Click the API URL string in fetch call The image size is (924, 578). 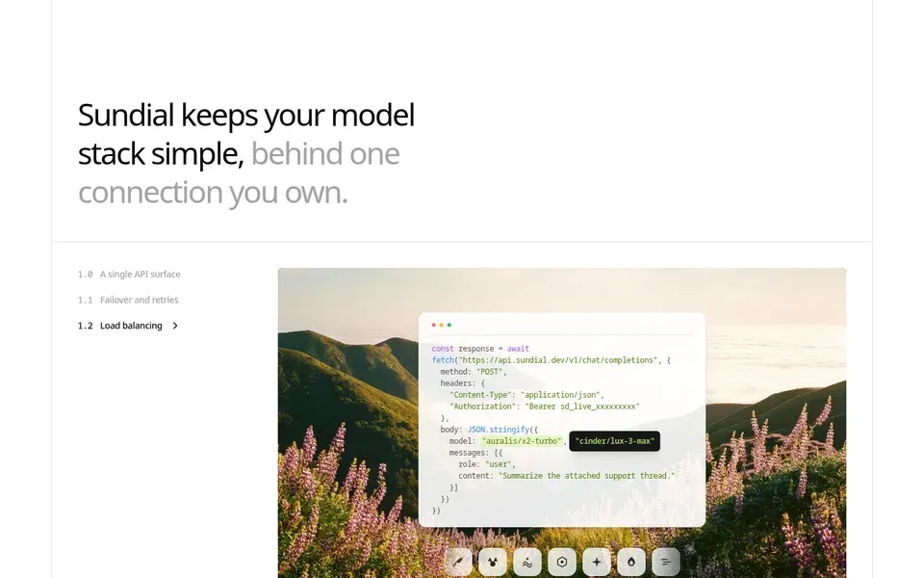pyautogui.click(x=558, y=360)
